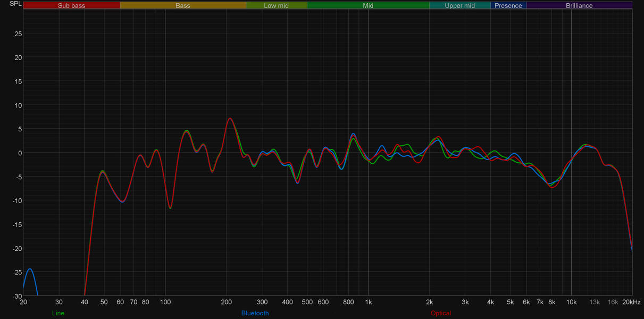
Task: Click the 10k frequency axis label
Action: pyautogui.click(x=571, y=302)
